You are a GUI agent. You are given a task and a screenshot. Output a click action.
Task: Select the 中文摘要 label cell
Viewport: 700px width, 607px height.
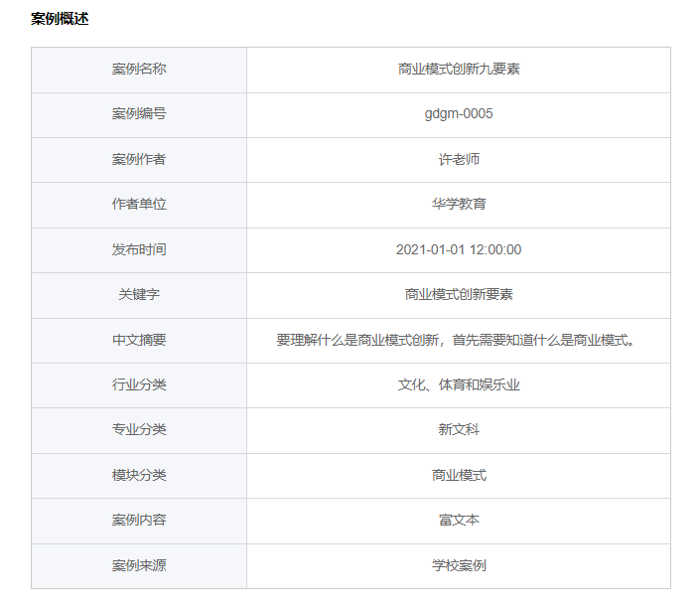[139, 340]
